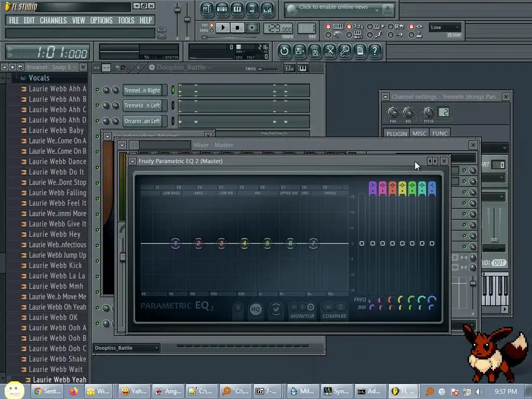Viewport: 532px width, 399px height.
Task: Open the mixer view icon in toolbar
Action: [x=268, y=9]
